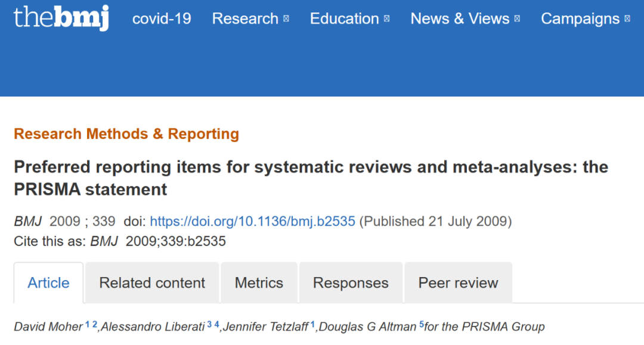Open Liberati affiliation footnote 3
This screenshot has width=644, height=345.
[x=209, y=325]
